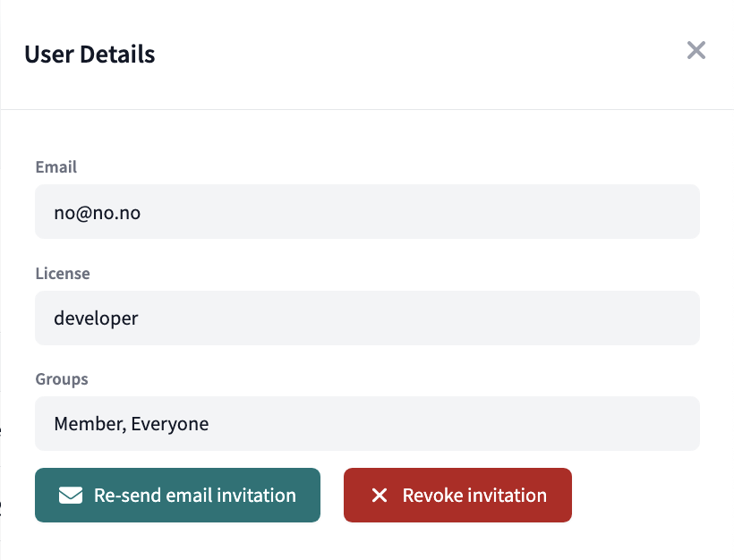734x560 pixels.
Task: Click the License label above developer
Action: coord(63,274)
